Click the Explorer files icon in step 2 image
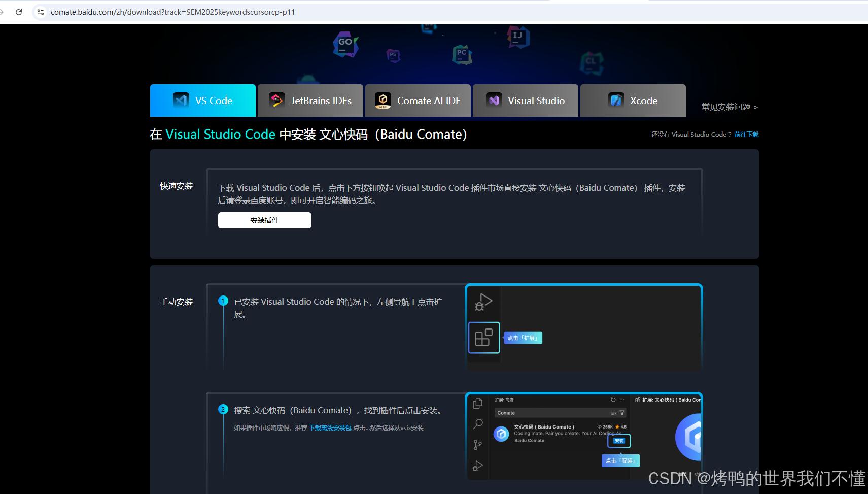868x494 pixels. click(478, 404)
